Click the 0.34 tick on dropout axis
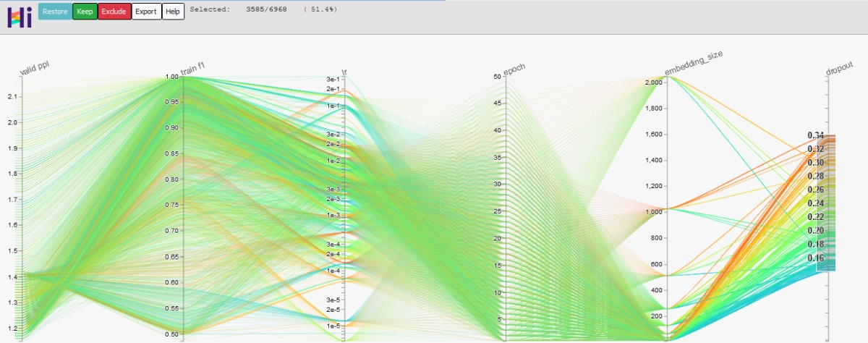Screen dimensions: 868x343 coord(816,135)
